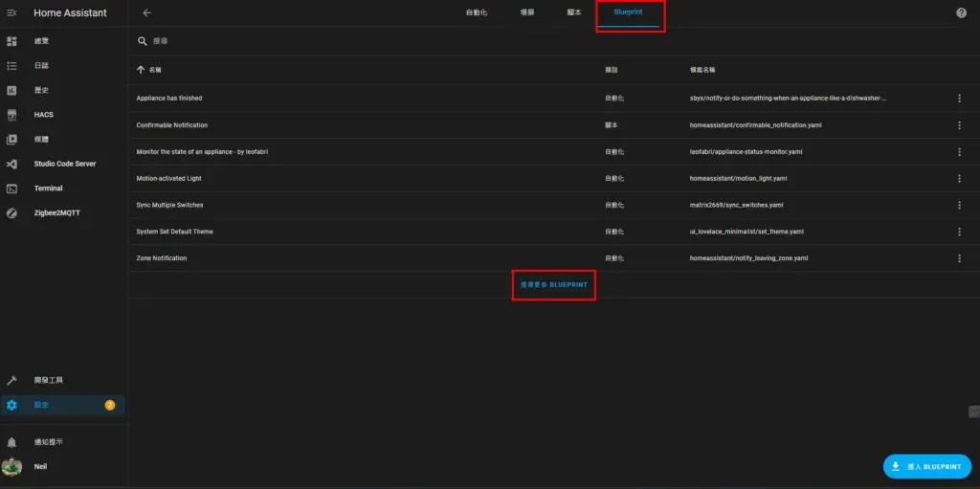The image size is (980, 489).
Task: Open the HACS sidebar icon
Action: [11, 115]
